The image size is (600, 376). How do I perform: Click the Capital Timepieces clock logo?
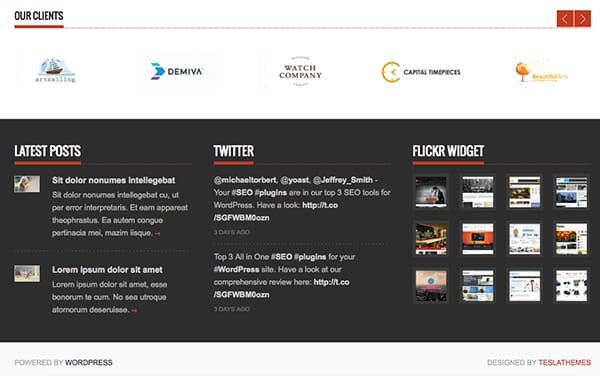tap(421, 72)
